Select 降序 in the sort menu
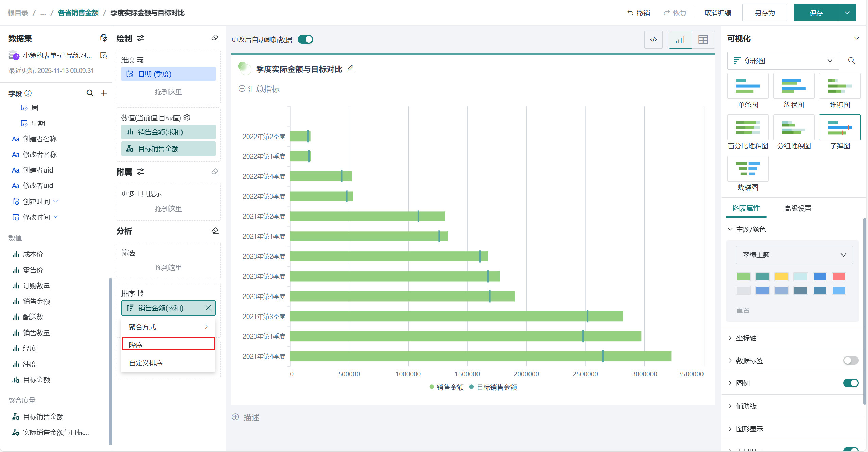 (x=168, y=344)
